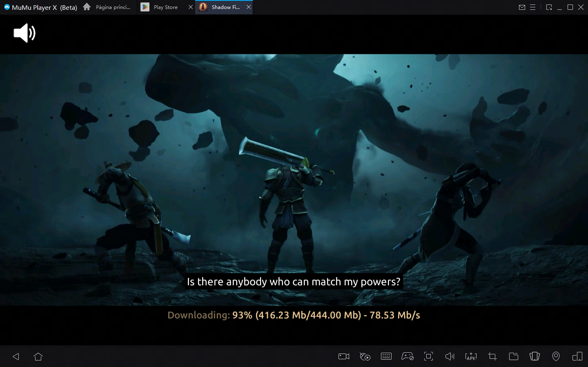Toggle fullscreen mode in the bottom toolbar
The width and height of the screenshot is (588, 367).
point(428,356)
